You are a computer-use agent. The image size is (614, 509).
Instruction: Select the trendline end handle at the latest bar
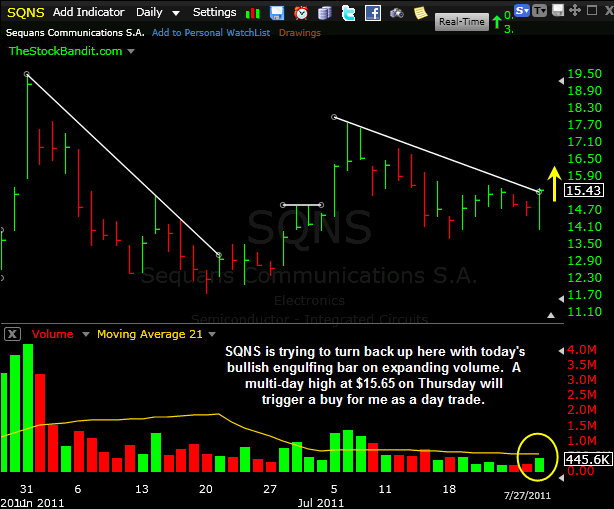[539, 192]
